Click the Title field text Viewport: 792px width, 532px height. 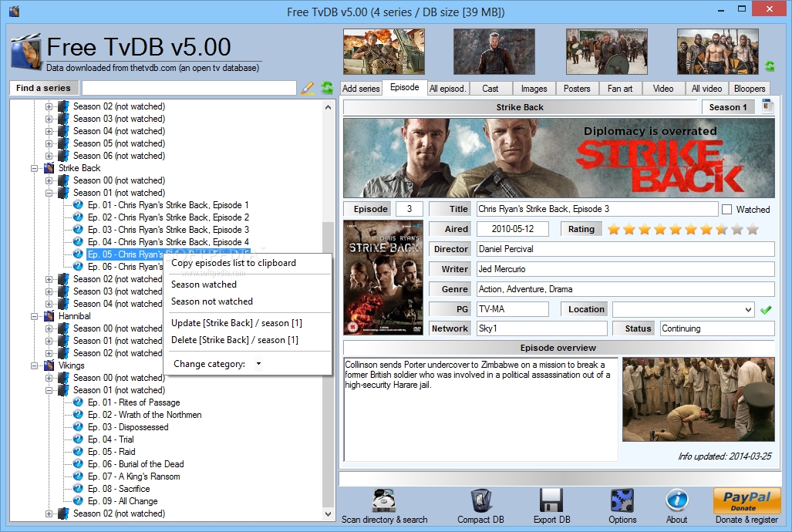[597, 209]
